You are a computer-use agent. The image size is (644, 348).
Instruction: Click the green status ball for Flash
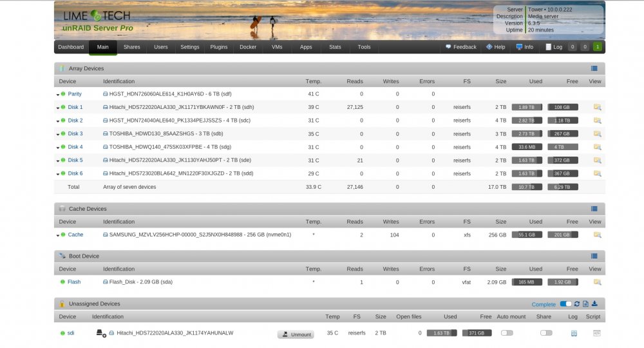[62, 282]
